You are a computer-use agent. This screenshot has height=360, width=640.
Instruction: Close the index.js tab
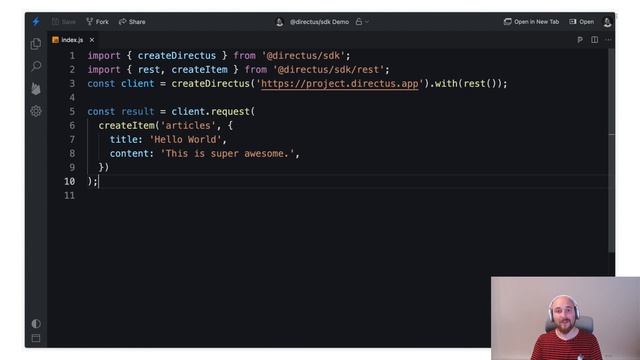click(x=92, y=40)
